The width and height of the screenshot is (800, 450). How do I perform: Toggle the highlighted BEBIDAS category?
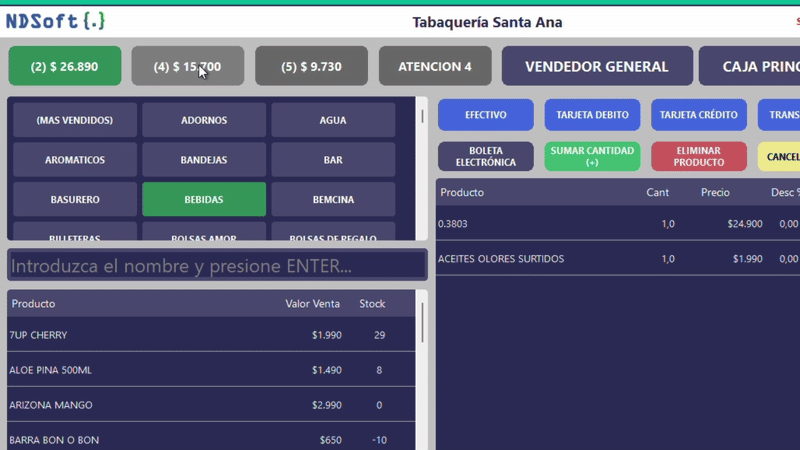pos(204,199)
